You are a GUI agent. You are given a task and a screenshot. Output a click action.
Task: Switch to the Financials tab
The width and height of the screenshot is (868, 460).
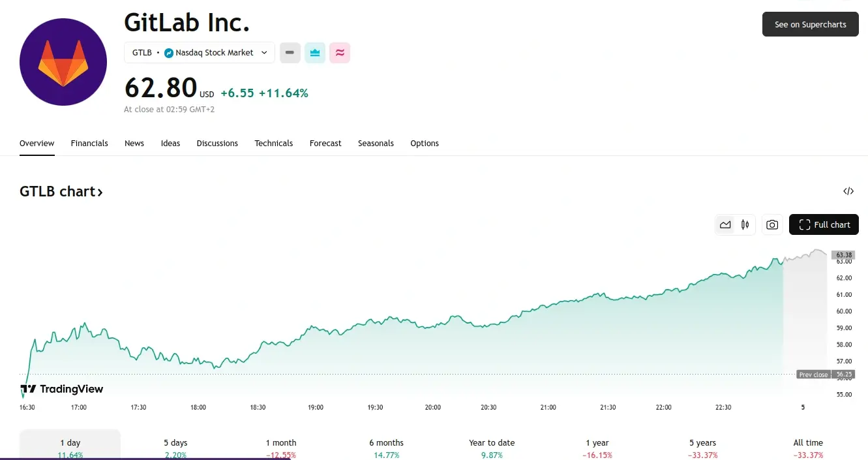[x=89, y=144]
